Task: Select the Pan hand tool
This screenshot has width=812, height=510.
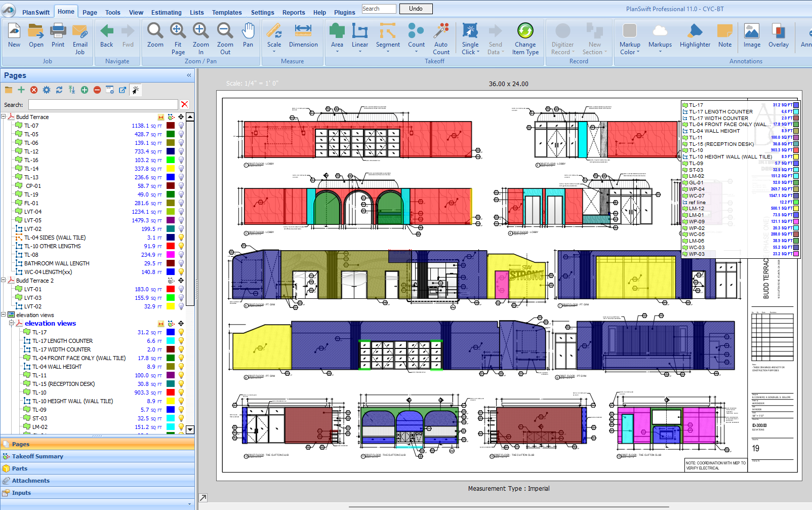Action: pos(248,31)
